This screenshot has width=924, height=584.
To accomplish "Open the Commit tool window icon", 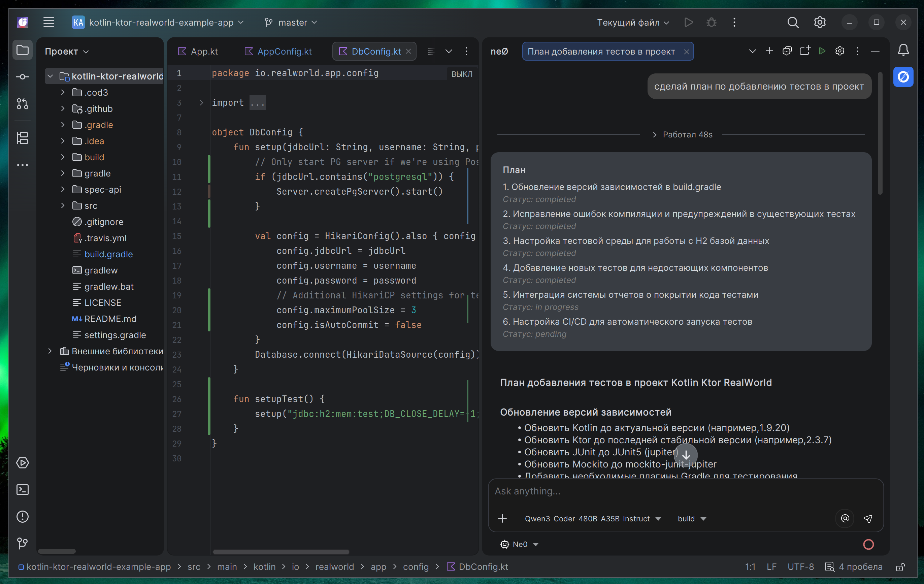I will click(x=22, y=77).
